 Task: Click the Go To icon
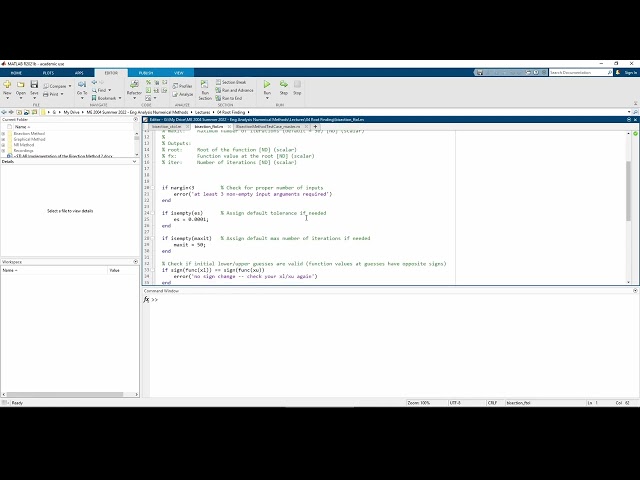pyautogui.click(x=82, y=85)
